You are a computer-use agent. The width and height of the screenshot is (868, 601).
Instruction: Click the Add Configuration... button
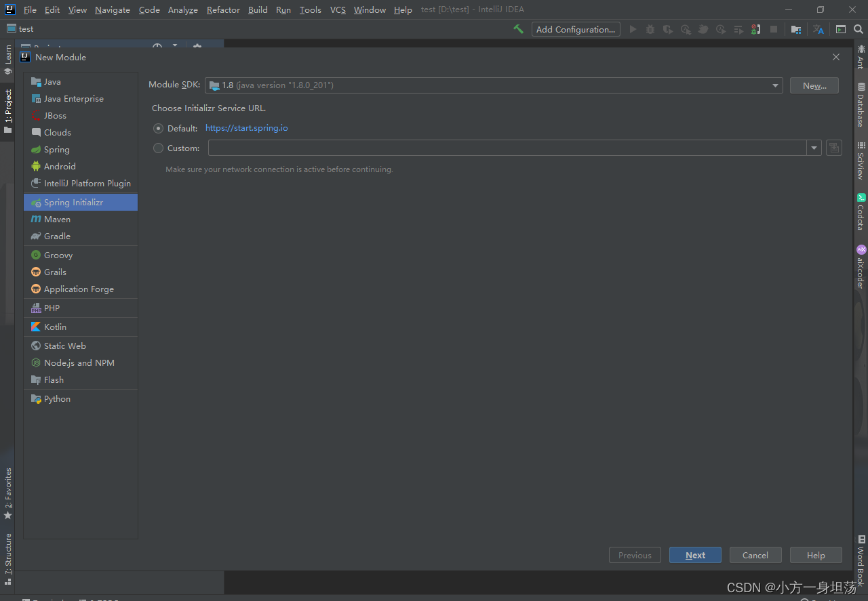click(576, 29)
